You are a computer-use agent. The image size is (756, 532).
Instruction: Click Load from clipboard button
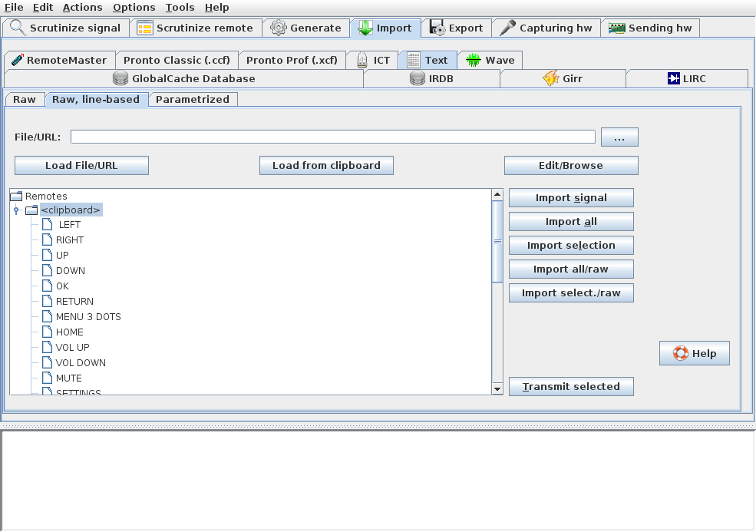coord(326,166)
